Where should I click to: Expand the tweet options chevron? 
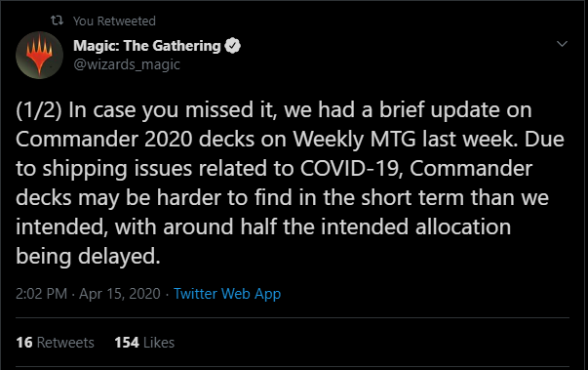pos(562,44)
